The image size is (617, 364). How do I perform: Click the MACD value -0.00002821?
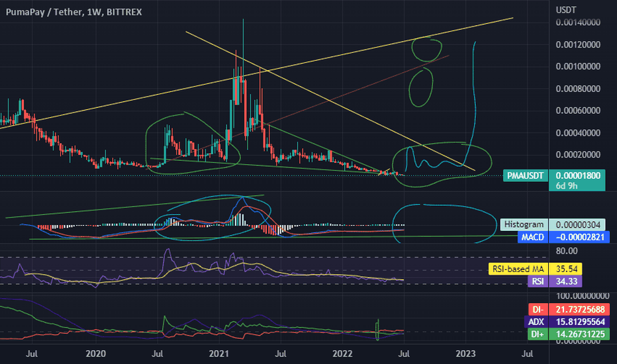click(x=579, y=238)
